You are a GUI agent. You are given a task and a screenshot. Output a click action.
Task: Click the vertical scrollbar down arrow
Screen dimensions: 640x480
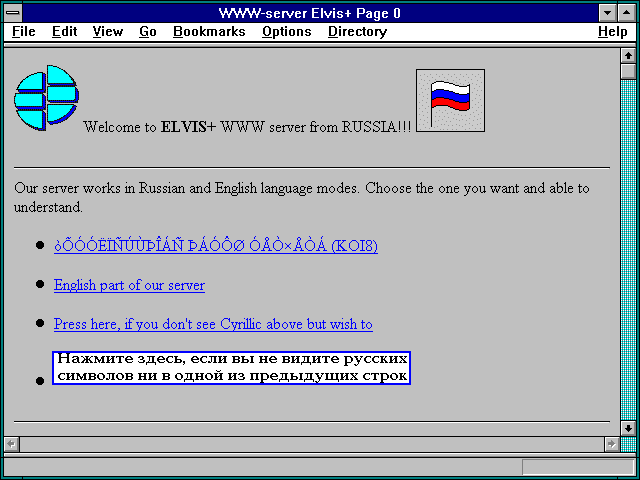[628, 428]
